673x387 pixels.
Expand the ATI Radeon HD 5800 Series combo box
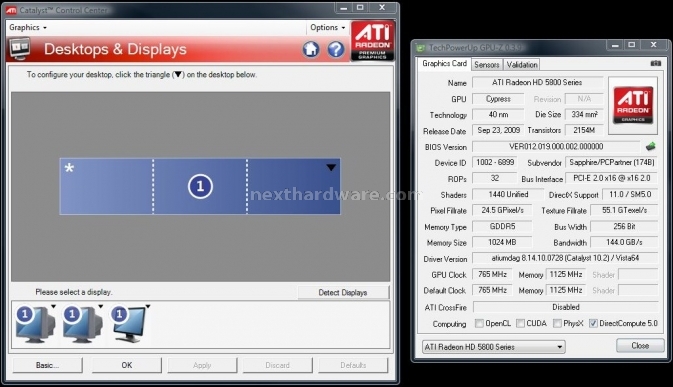(494, 347)
